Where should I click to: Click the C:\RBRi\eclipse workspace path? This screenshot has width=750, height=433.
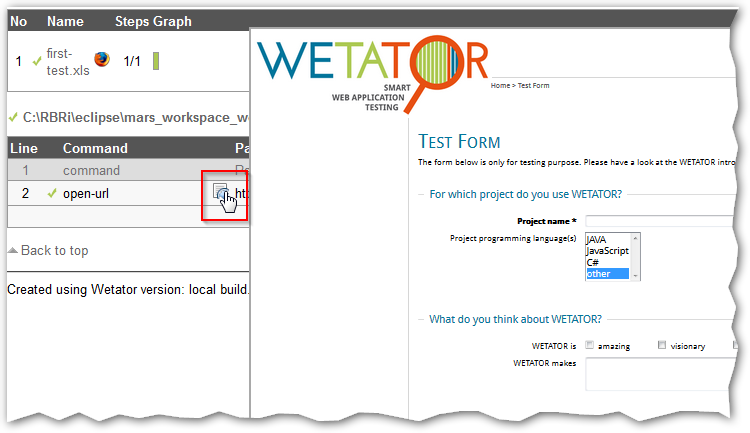click(x=136, y=118)
